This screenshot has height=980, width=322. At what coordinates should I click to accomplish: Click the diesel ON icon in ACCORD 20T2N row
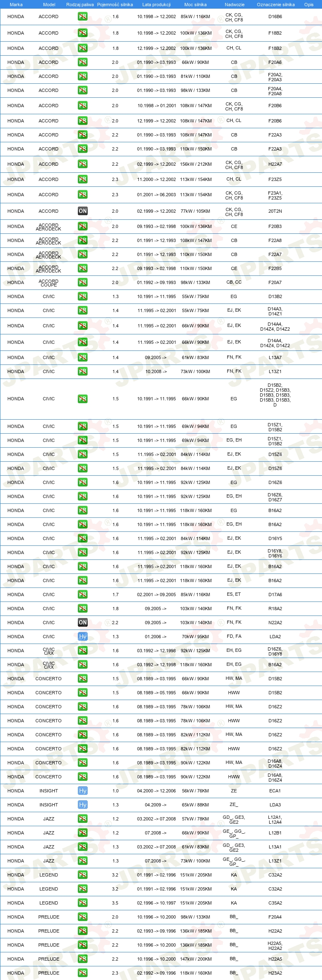pos(83,211)
